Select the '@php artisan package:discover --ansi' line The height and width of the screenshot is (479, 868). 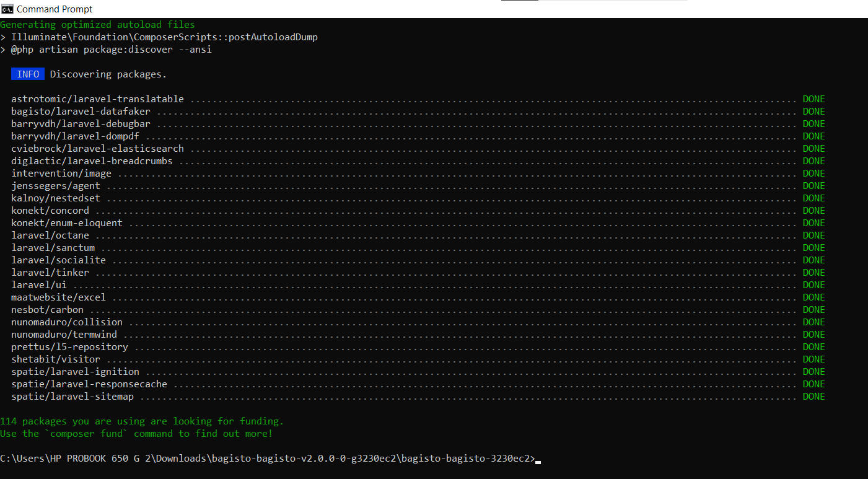106,50
